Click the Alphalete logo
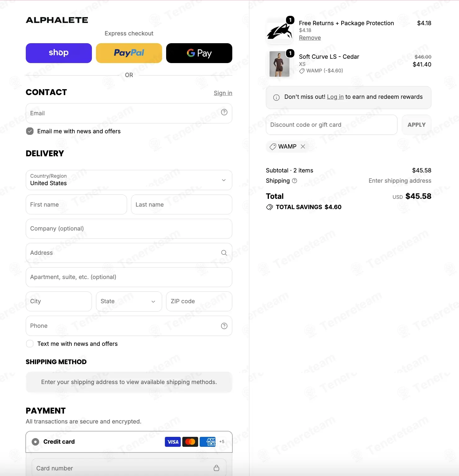Screen dimensions: 459x476 pos(57,20)
